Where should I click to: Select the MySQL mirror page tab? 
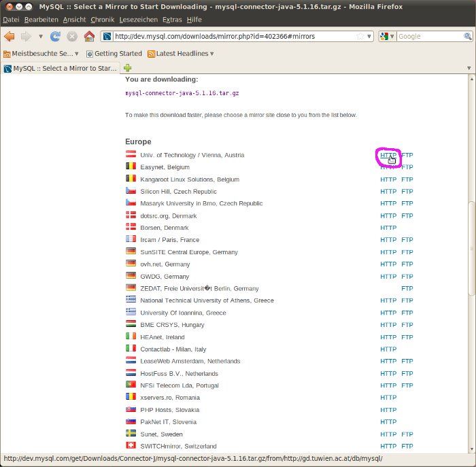tap(61, 68)
